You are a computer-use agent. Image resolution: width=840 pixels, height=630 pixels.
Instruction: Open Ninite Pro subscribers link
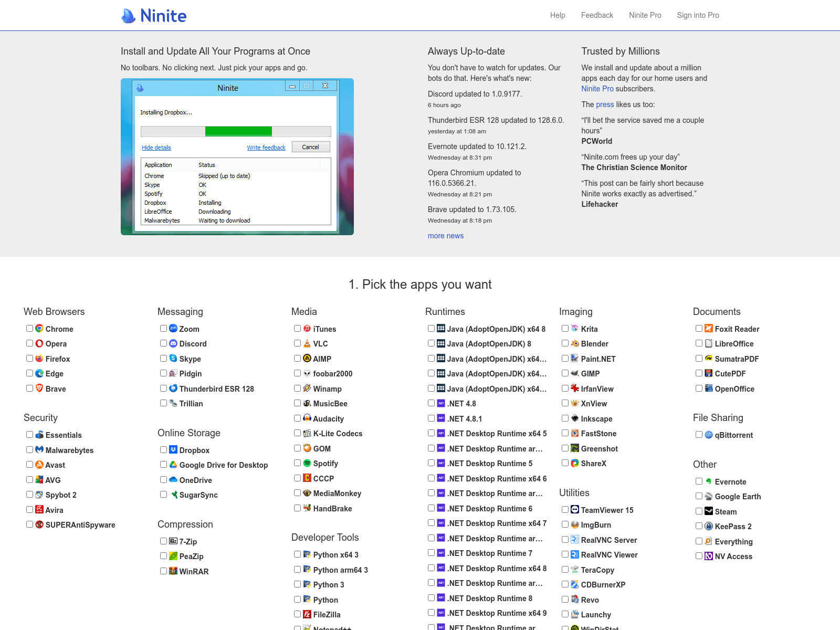(x=597, y=89)
